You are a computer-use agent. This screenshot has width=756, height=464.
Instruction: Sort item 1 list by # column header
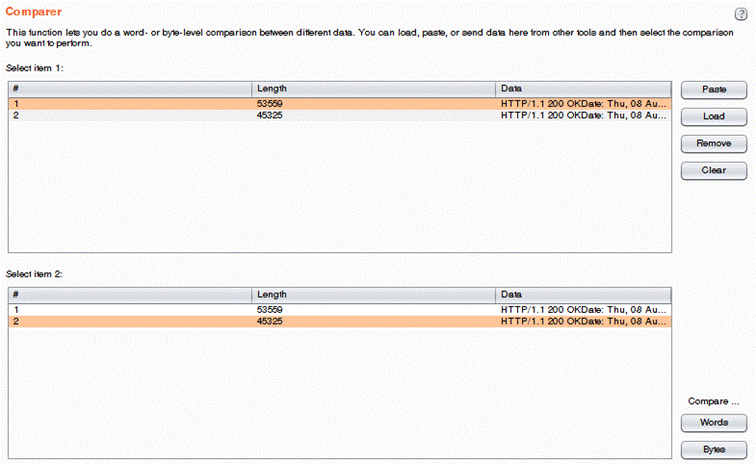point(130,89)
